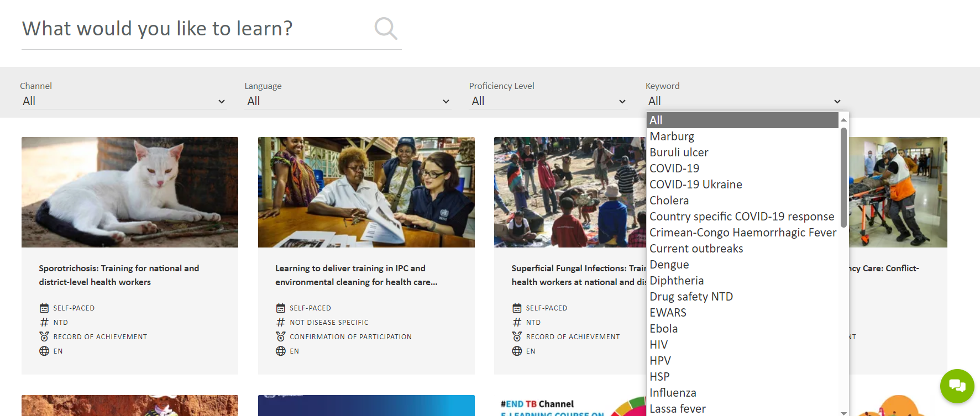Click the white cat course thumbnail

pos(130,192)
